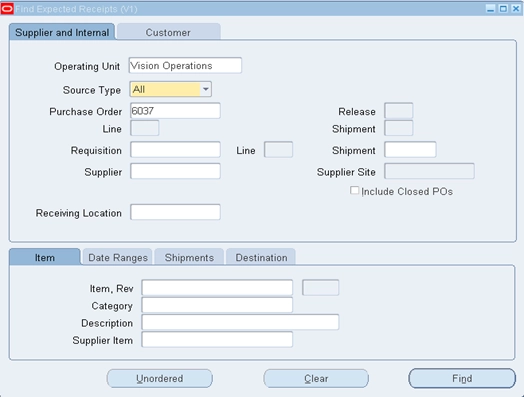Click the Item input field

point(217,288)
